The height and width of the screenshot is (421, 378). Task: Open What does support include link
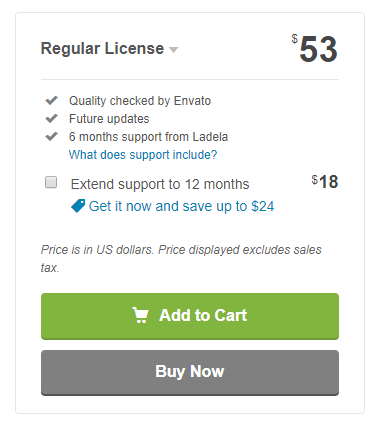143,155
